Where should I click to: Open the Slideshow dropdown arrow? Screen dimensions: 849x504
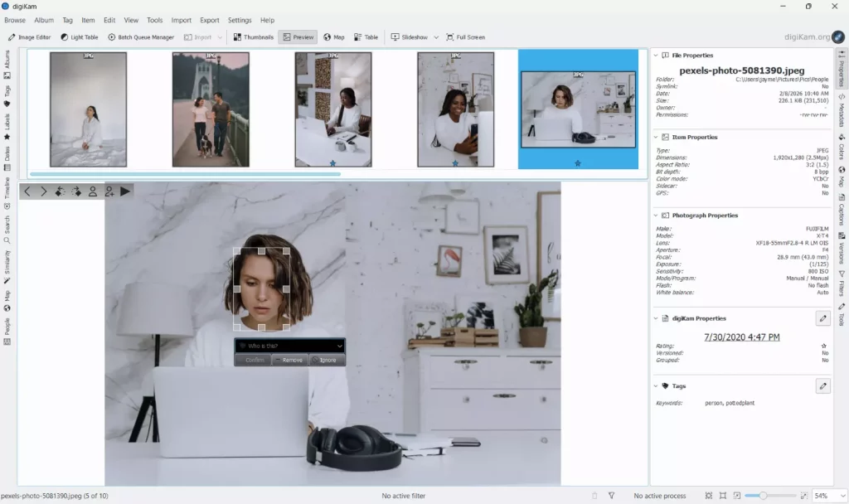click(436, 37)
